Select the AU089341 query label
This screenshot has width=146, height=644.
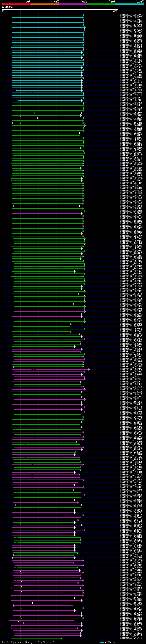pos(8,7)
